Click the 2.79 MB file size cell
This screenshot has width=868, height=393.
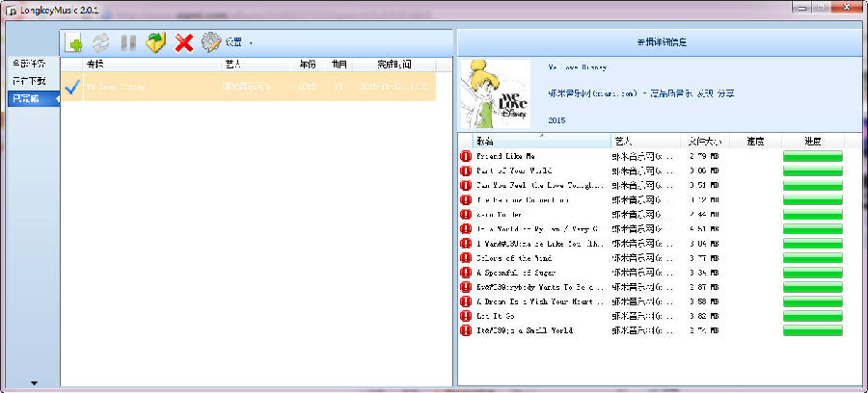tap(704, 156)
